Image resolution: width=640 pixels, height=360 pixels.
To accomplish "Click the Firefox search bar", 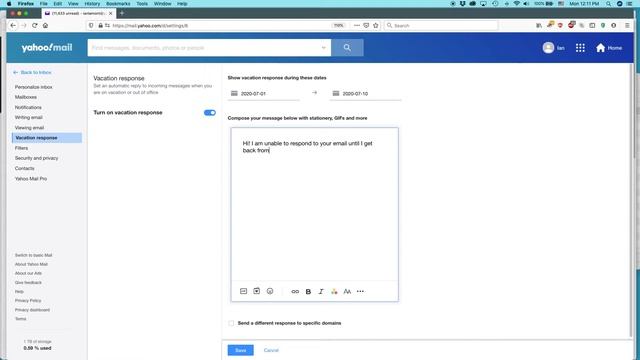I will click(x=441, y=25).
